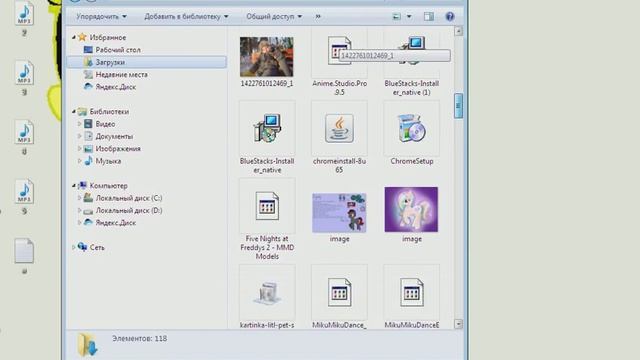Open the help button
Screen dimensions: 640x360
click(x=449, y=17)
